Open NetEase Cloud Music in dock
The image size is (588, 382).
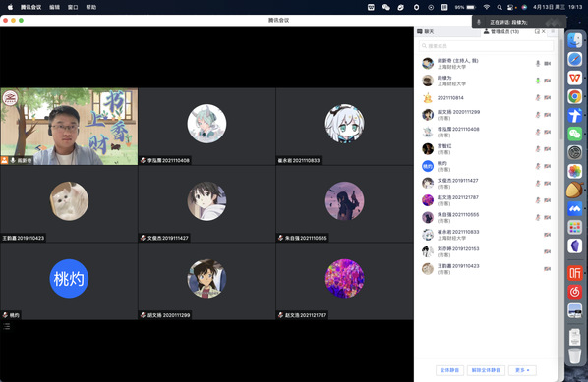pos(574,292)
